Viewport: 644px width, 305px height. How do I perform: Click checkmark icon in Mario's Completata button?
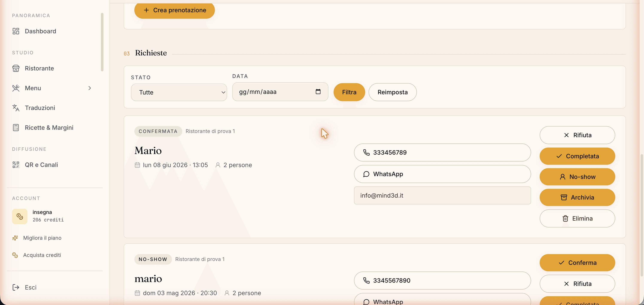[x=559, y=156]
